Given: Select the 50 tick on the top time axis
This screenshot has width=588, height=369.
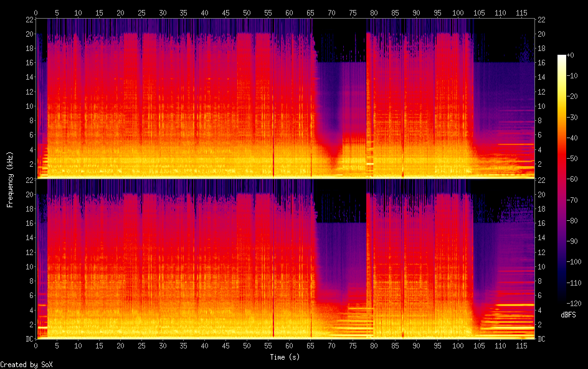Looking at the screenshot, I should tap(247, 12).
